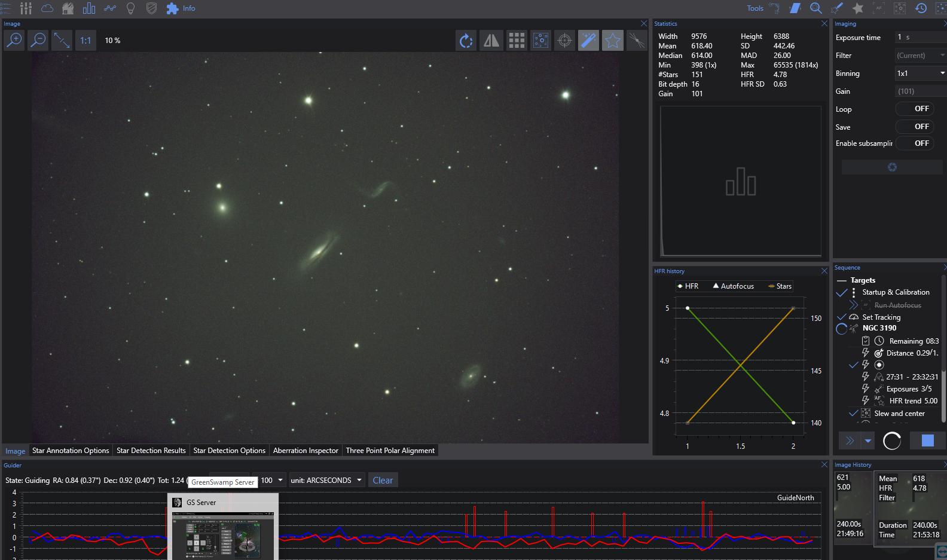Clear the guider graph
The image size is (947, 560).
pos(383,481)
